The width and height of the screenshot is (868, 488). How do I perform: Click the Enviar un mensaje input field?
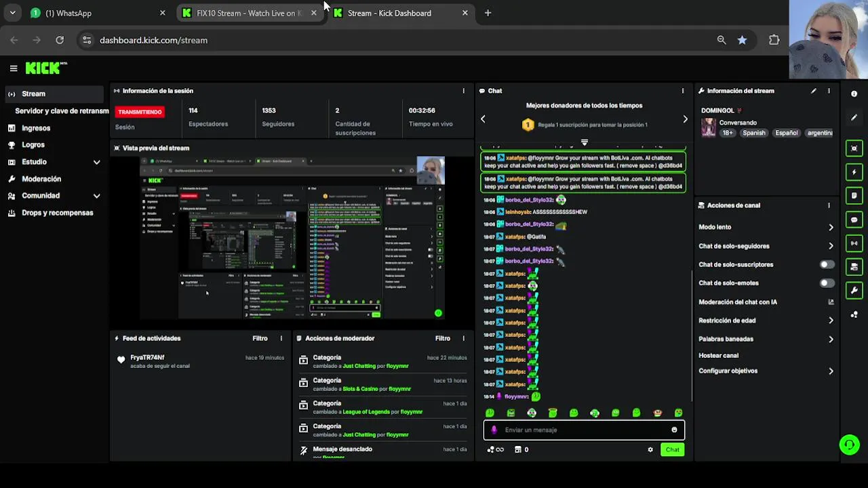pos(583,430)
